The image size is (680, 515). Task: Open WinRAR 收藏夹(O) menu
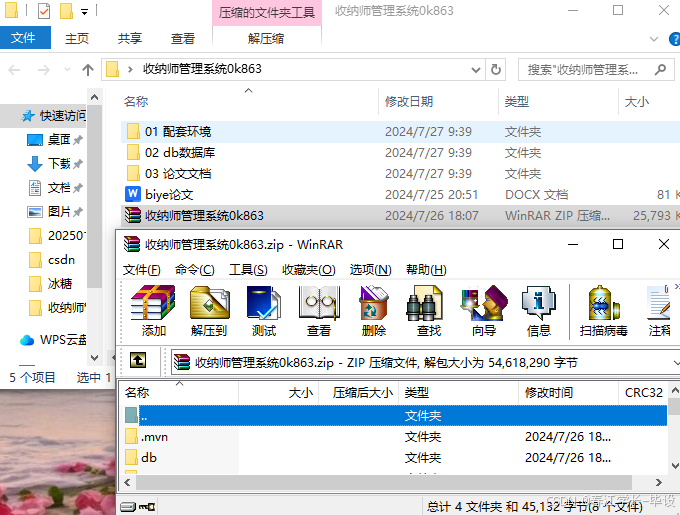point(308,270)
